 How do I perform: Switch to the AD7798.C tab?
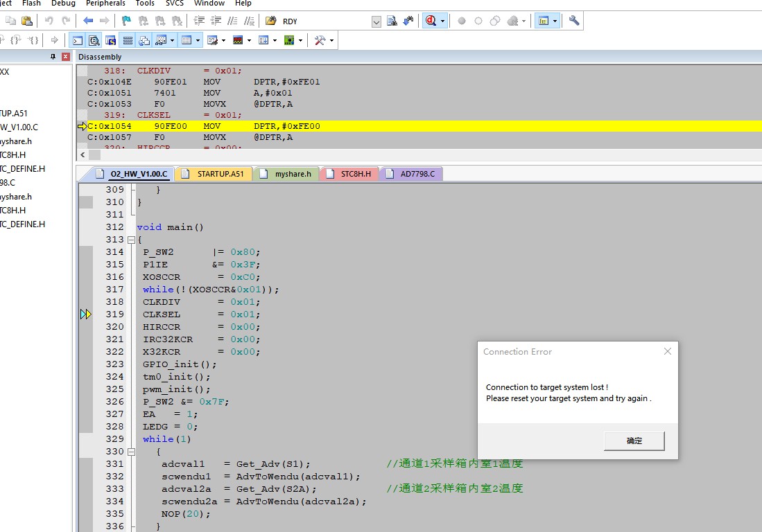click(411, 174)
